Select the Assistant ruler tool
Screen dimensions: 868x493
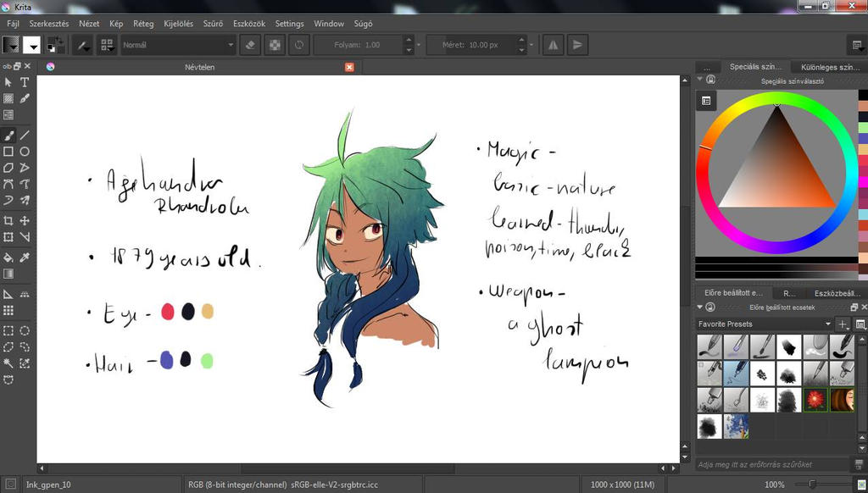pos(8,294)
